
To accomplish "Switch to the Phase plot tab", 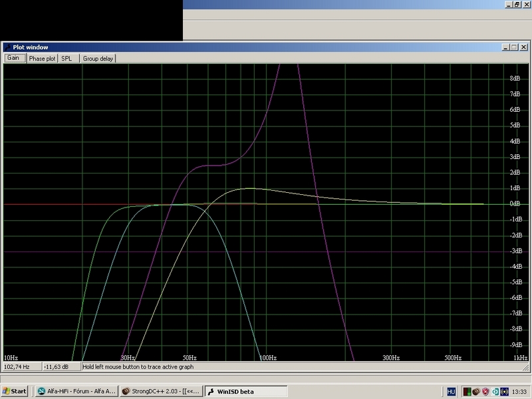I will (42, 59).
